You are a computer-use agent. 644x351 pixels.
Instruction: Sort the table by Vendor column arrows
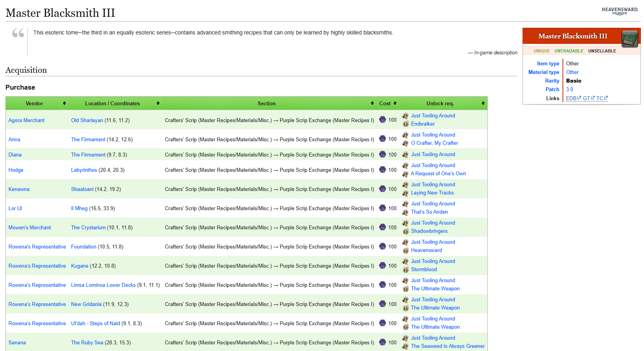coord(64,103)
